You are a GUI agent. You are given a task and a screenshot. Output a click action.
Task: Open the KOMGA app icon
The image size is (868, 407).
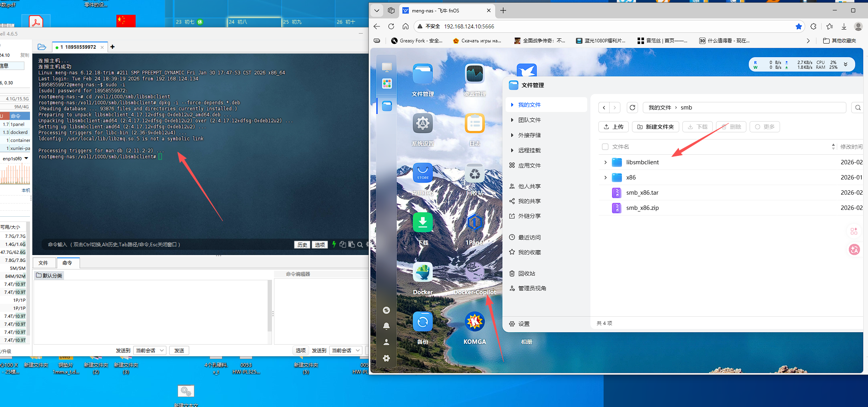(x=474, y=322)
